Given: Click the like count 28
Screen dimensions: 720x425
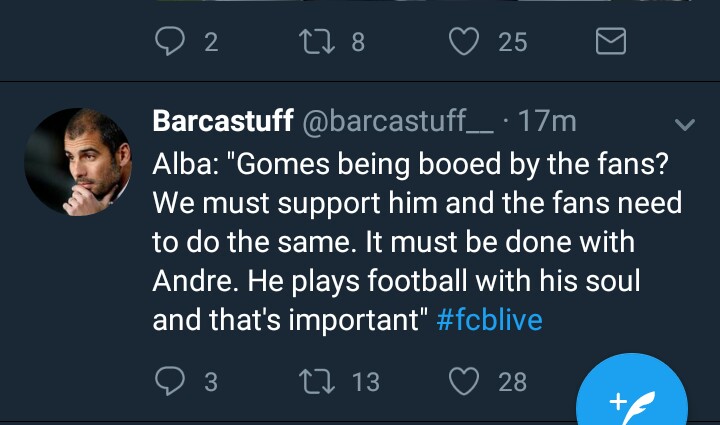Looking at the screenshot, I should (x=512, y=382).
